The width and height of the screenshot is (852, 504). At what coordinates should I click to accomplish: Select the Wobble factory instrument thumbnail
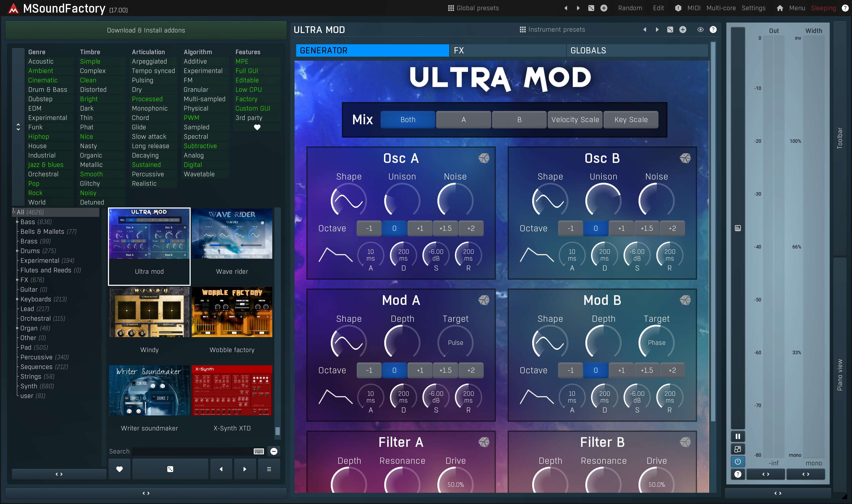click(x=232, y=312)
